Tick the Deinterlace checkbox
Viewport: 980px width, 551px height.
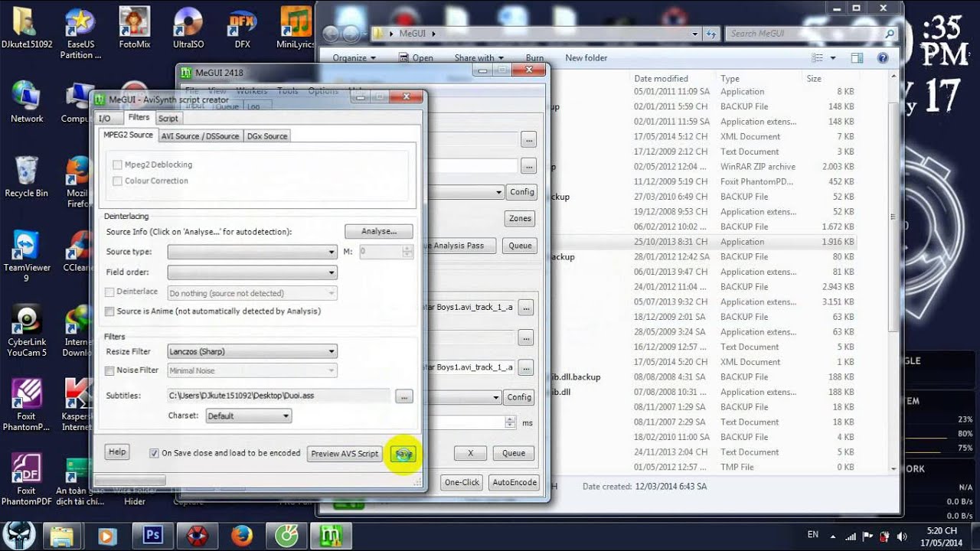pos(109,292)
